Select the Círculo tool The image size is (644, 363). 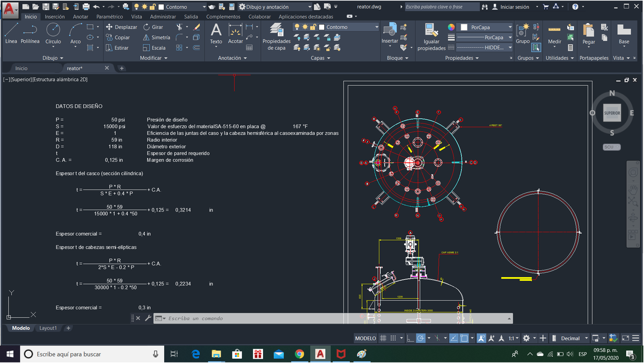(x=53, y=33)
